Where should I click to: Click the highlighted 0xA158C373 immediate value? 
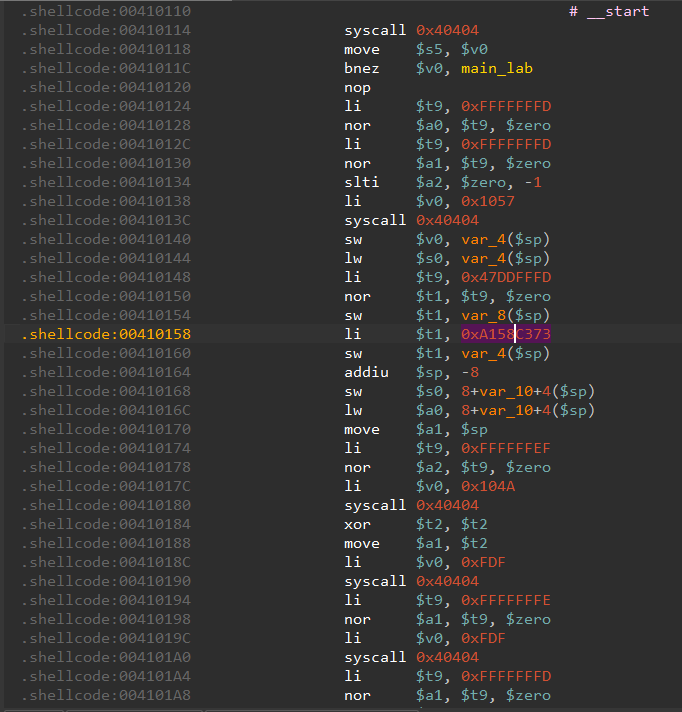tap(506, 334)
